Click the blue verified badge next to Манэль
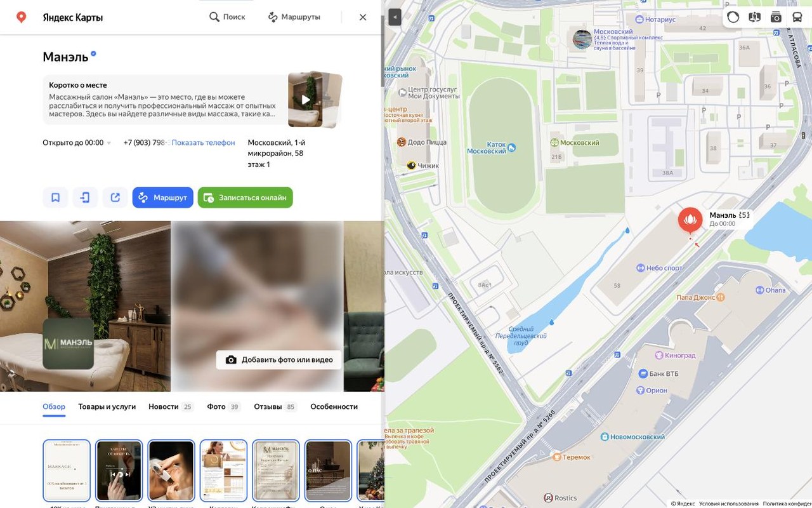This screenshot has height=508, width=812. (93, 54)
